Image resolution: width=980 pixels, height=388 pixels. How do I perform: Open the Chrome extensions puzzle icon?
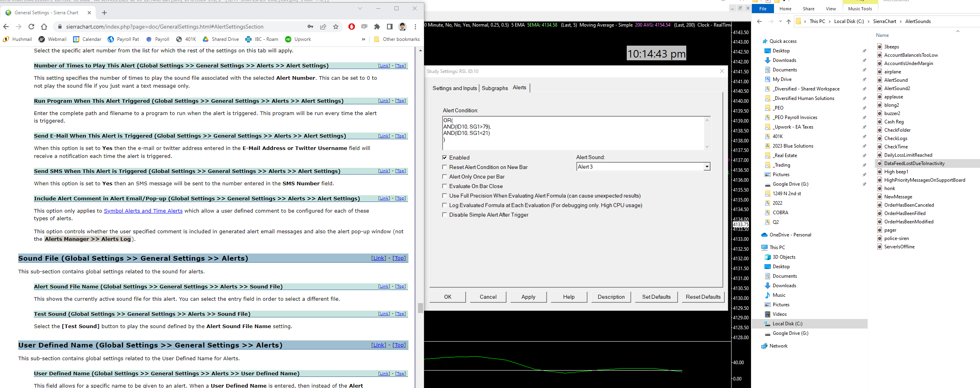(x=377, y=27)
